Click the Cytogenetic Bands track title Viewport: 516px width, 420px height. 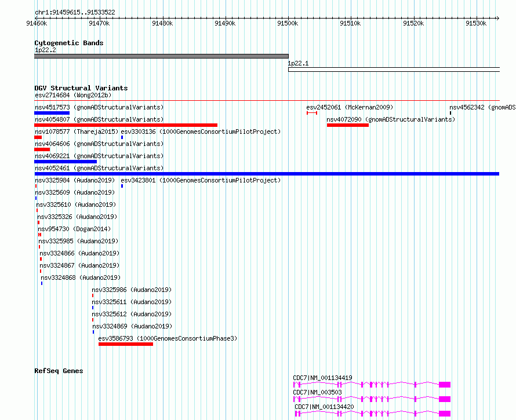[x=69, y=43]
